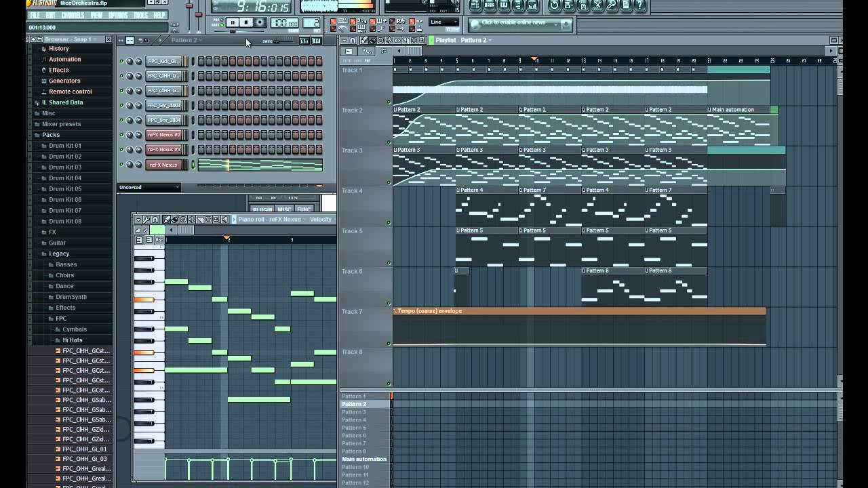Mute the FPC_Kick channel with its green LED

(122, 61)
